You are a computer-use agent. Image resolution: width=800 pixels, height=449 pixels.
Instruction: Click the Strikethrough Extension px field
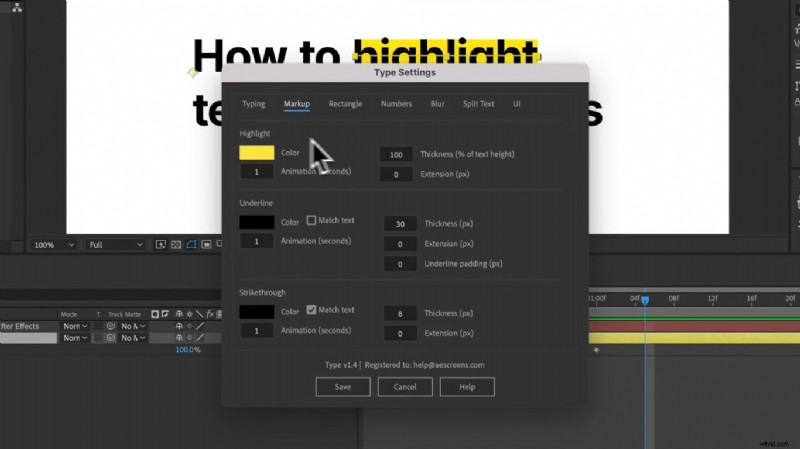pyautogui.click(x=400, y=334)
